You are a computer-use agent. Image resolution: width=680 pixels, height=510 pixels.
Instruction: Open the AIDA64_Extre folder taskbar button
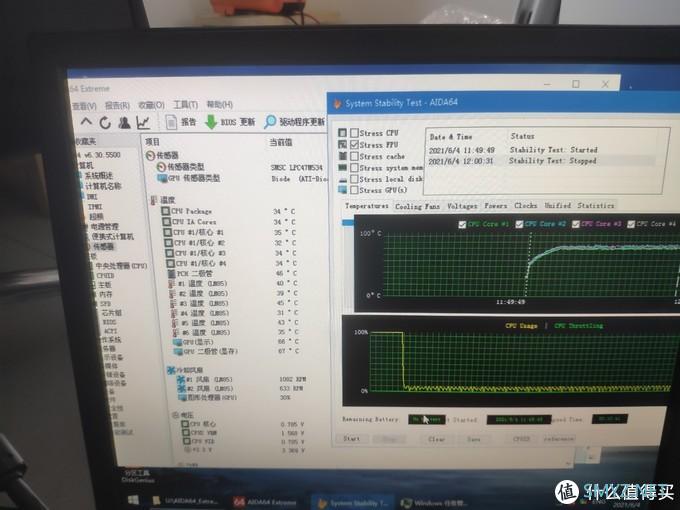point(187,500)
